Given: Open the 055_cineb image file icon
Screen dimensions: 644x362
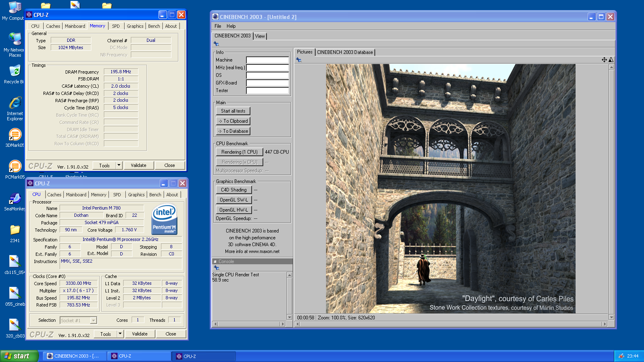Looking at the screenshot, I should click(x=15, y=294).
